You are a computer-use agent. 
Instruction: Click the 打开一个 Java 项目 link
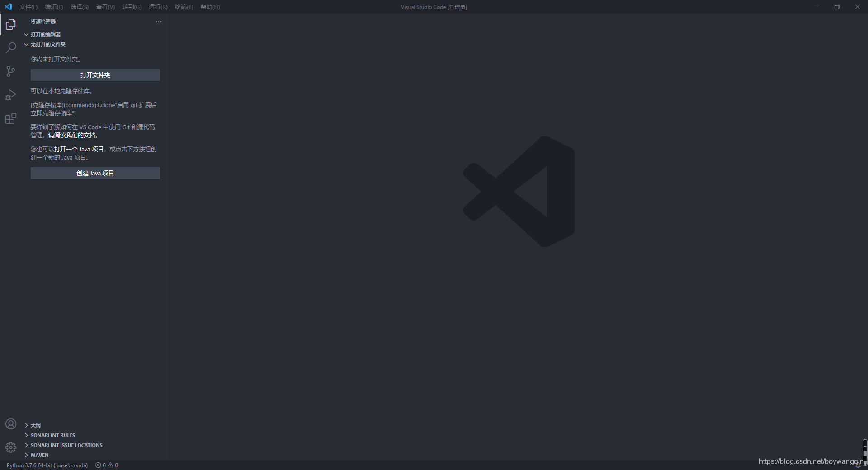click(x=79, y=149)
